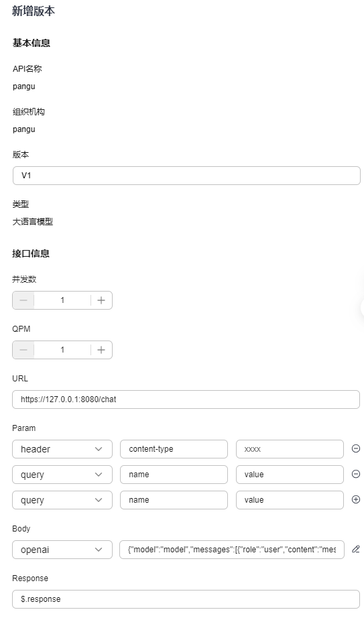Click the last query row value field
The image size is (364, 618).
290,500
